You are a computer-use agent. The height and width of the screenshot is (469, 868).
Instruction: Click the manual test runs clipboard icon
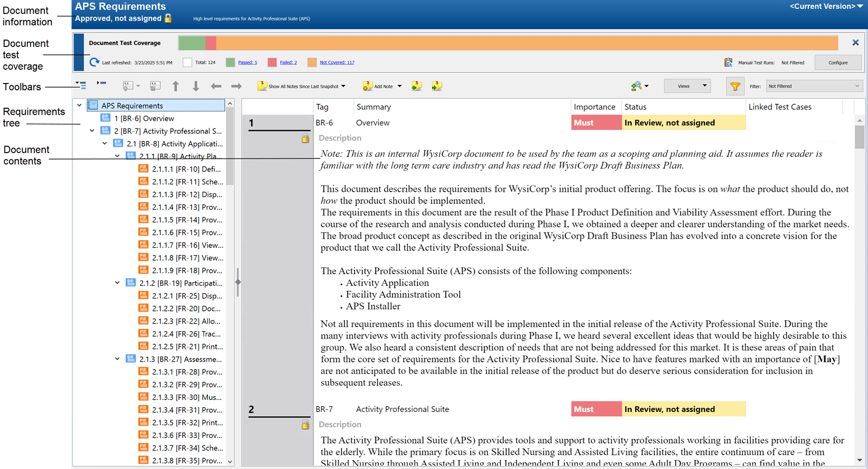728,62
